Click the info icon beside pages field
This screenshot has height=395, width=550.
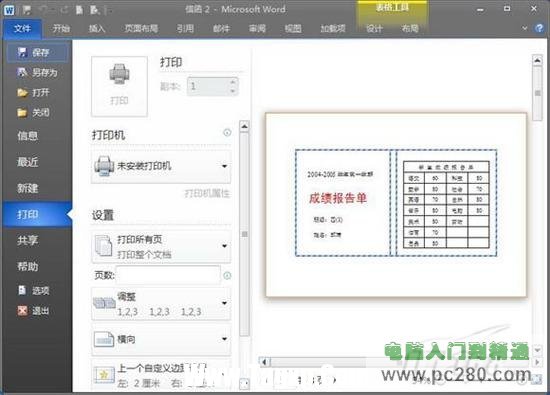(x=227, y=276)
